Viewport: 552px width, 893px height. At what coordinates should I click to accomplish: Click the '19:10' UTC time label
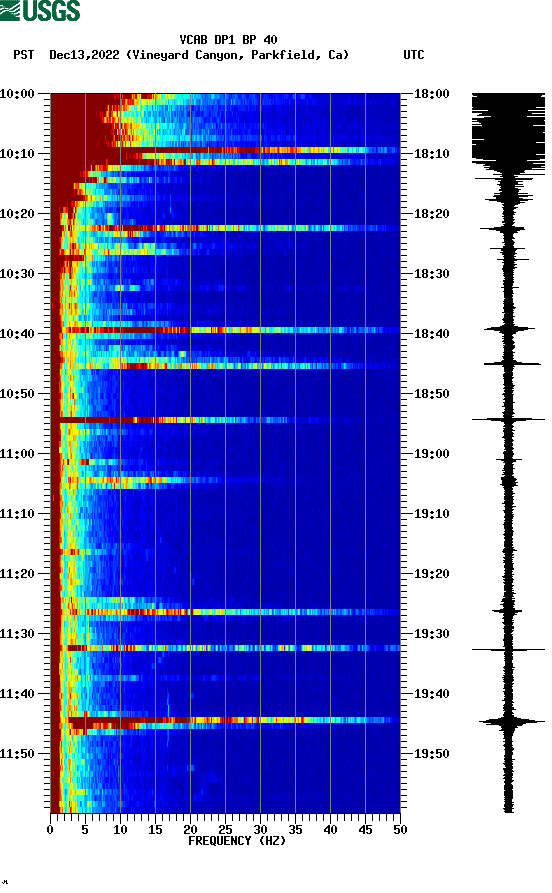point(432,514)
